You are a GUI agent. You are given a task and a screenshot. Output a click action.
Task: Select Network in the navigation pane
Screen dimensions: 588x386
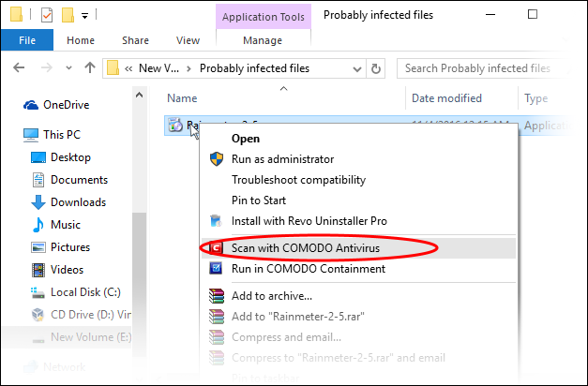tap(54, 367)
